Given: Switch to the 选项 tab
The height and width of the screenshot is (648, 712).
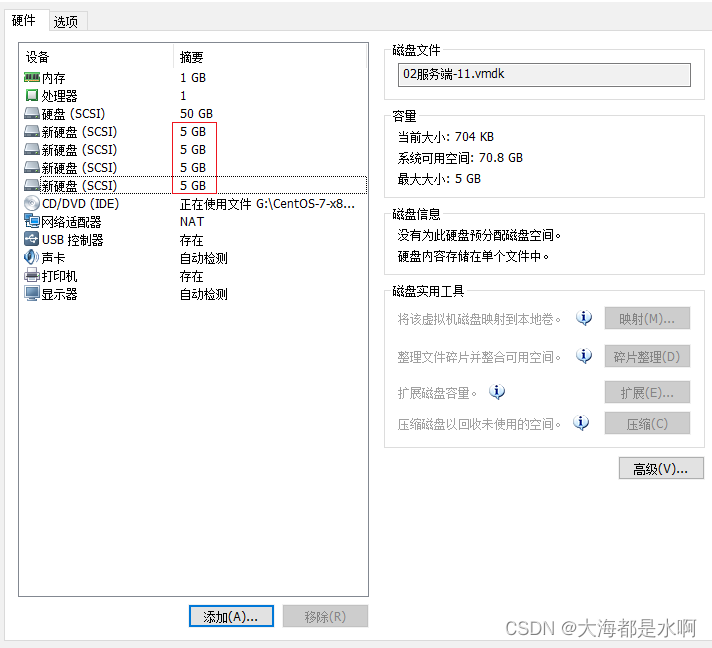Looking at the screenshot, I should pos(66,22).
